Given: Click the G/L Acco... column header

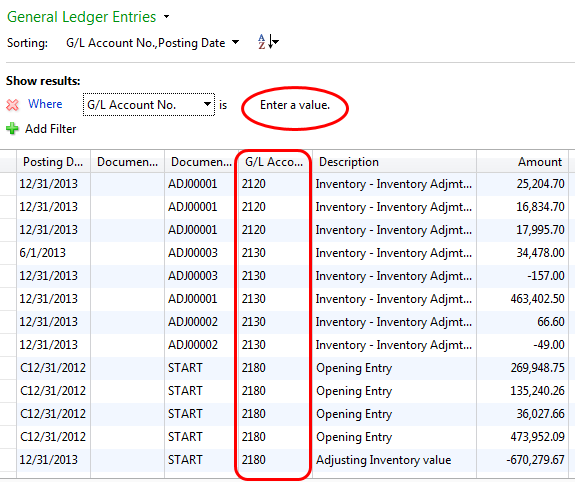Looking at the screenshot, I should click(x=274, y=161).
